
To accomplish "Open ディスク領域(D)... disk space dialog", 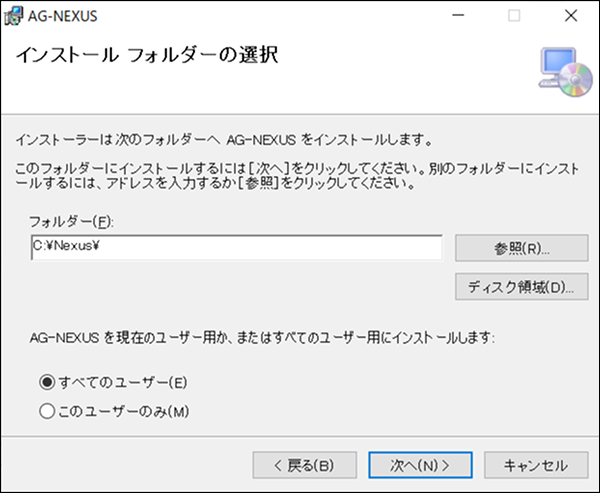I will [522, 287].
